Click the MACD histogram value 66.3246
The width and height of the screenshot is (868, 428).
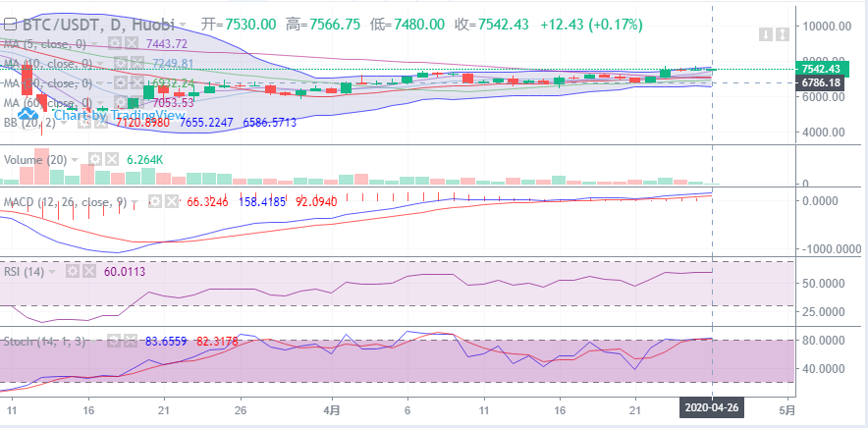[208, 202]
